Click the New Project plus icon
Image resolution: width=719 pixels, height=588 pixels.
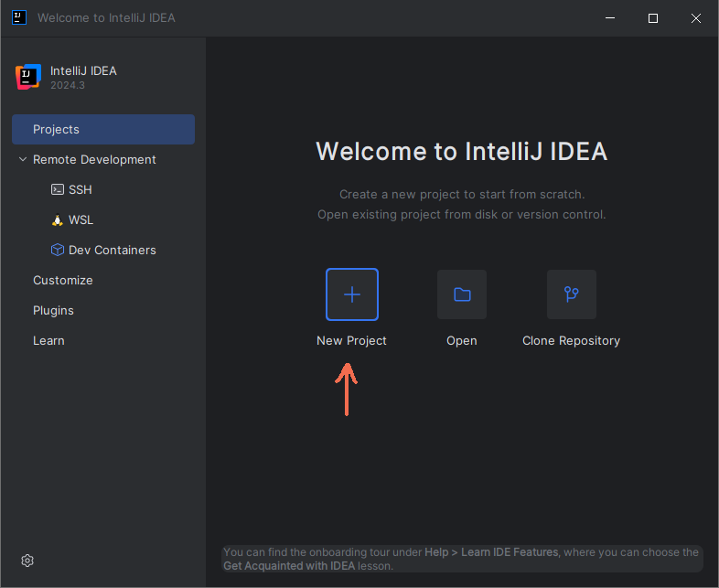click(352, 294)
